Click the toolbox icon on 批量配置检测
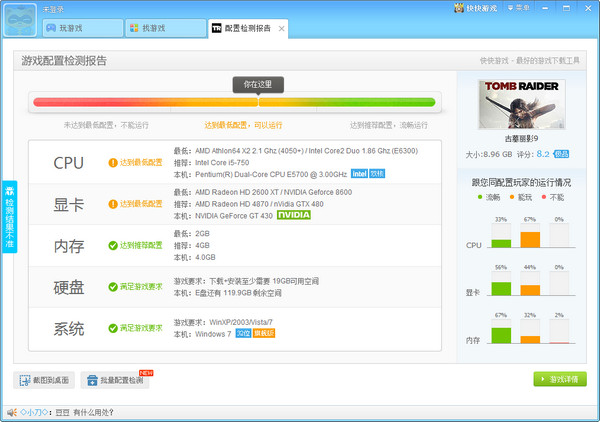600x422 pixels. [92, 380]
